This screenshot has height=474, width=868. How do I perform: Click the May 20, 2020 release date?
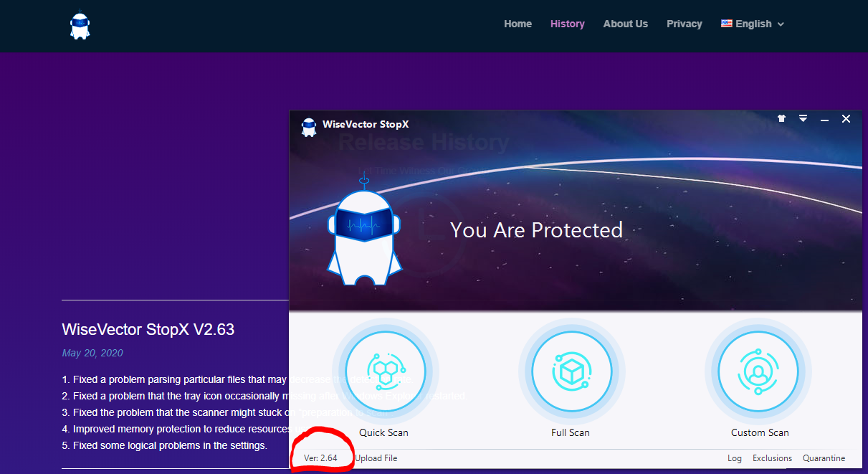92,353
